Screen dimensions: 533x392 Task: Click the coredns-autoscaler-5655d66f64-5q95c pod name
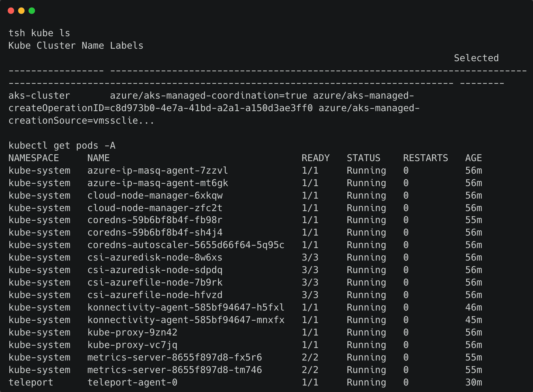pos(186,245)
